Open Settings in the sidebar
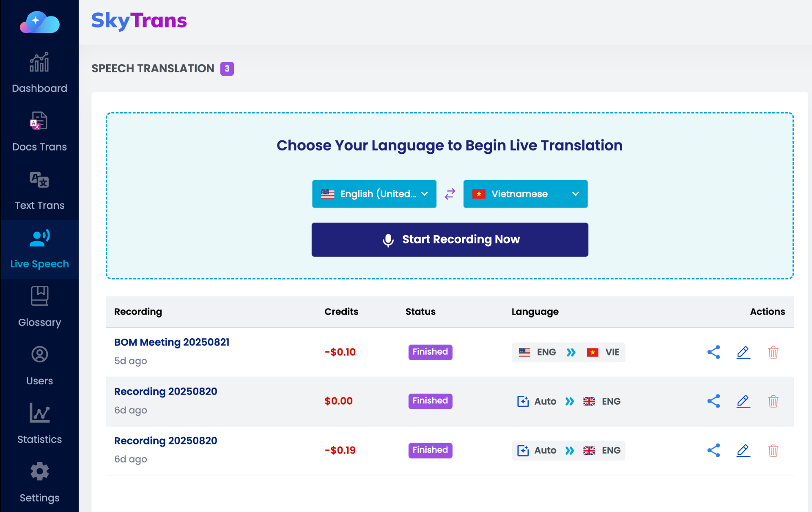The width and height of the screenshot is (812, 512). pyautogui.click(x=39, y=482)
